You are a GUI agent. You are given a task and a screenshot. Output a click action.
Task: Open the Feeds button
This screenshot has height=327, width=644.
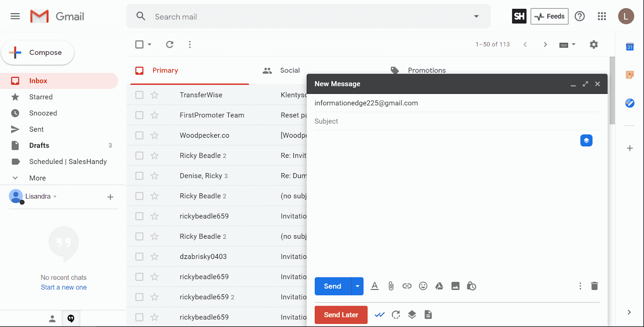[549, 16]
